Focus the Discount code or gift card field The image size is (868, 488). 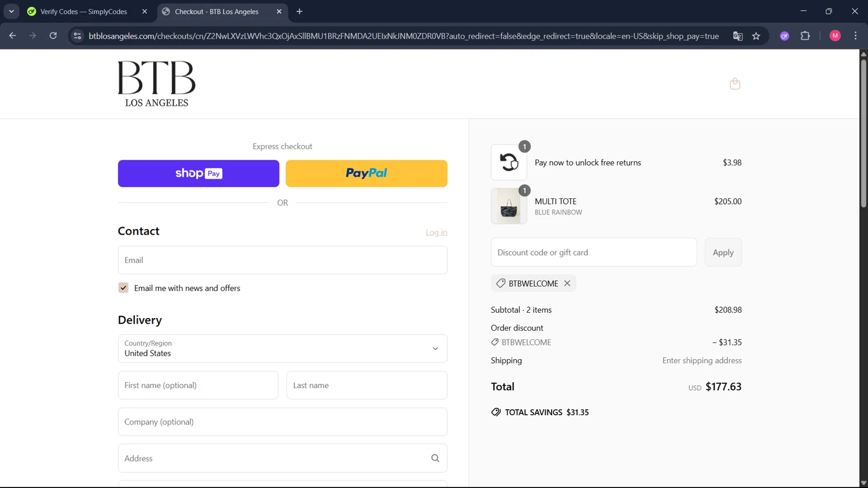click(594, 253)
